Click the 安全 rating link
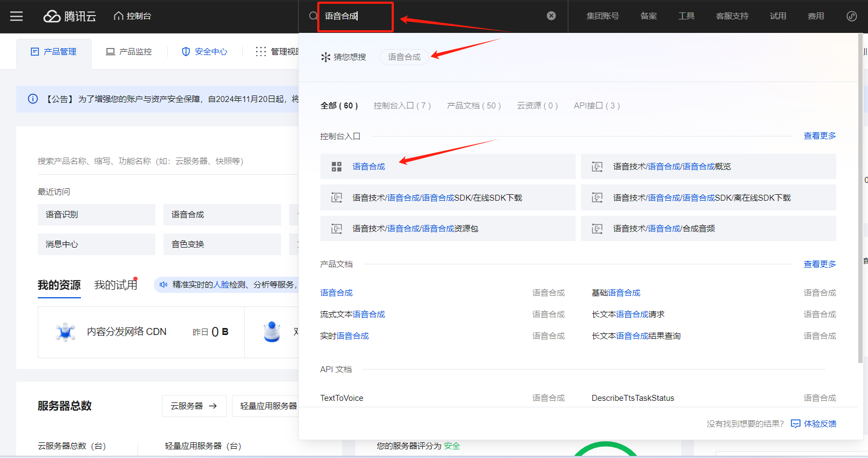Viewport: 868px width, 458px height. [452, 446]
